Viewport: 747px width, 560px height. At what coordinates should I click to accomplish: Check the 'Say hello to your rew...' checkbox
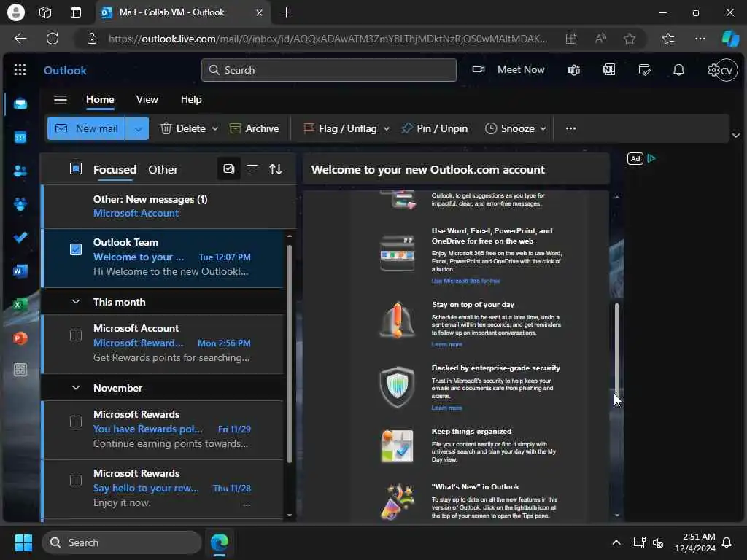coord(76,481)
